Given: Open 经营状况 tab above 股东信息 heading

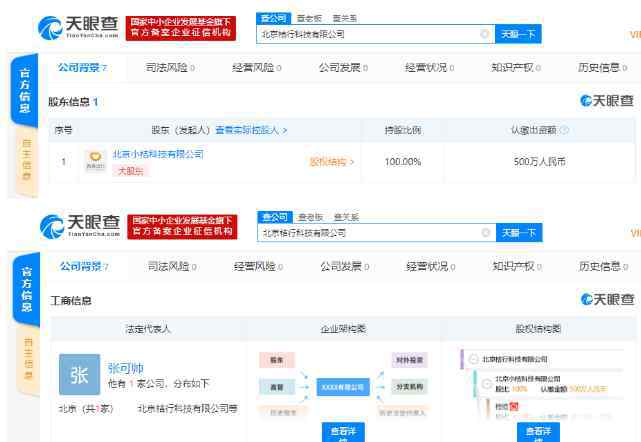Looking at the screenshot, I should point(429,67).
